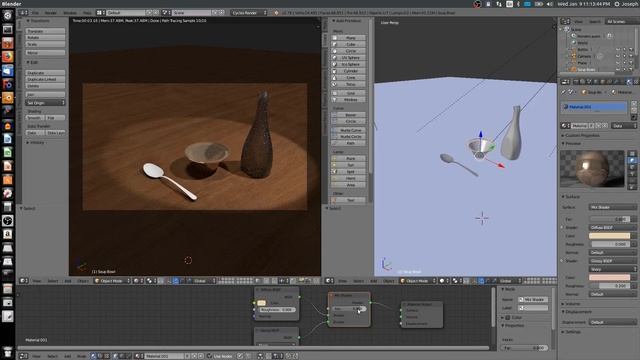The height and width of the screenshot is (360, 640).
Task: Toggle Bottle visibility in outliner
Action: pos(618,49)
